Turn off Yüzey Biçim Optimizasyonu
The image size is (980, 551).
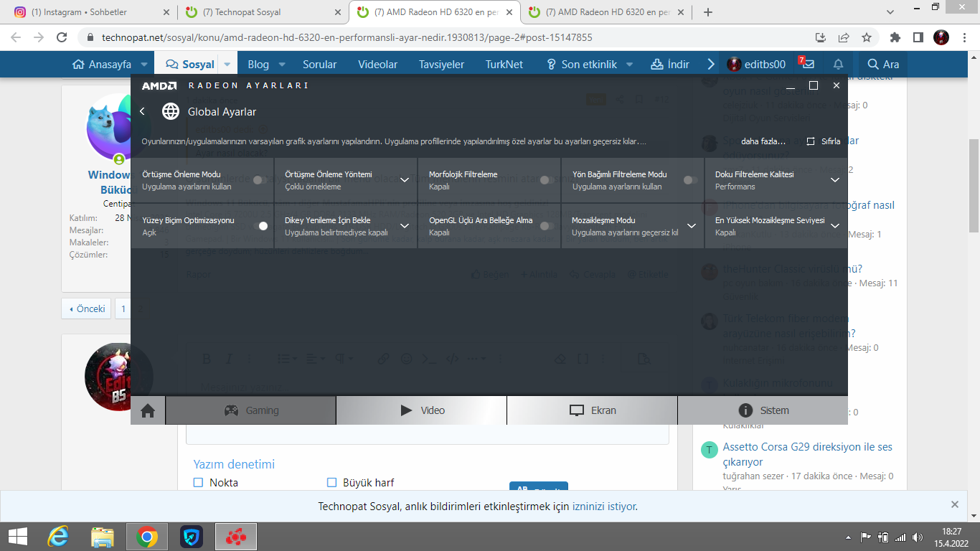pos(260,226)
